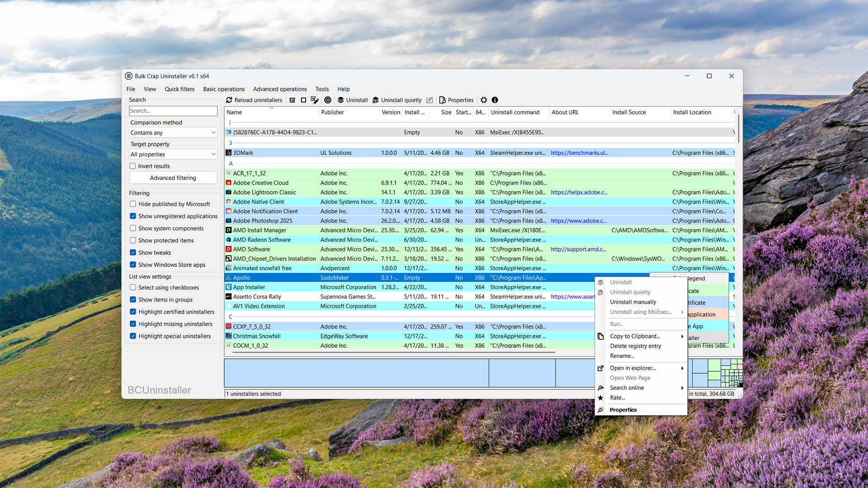
Task: Open the View menu
Action: pyautogui.click(x=150, y=89)
